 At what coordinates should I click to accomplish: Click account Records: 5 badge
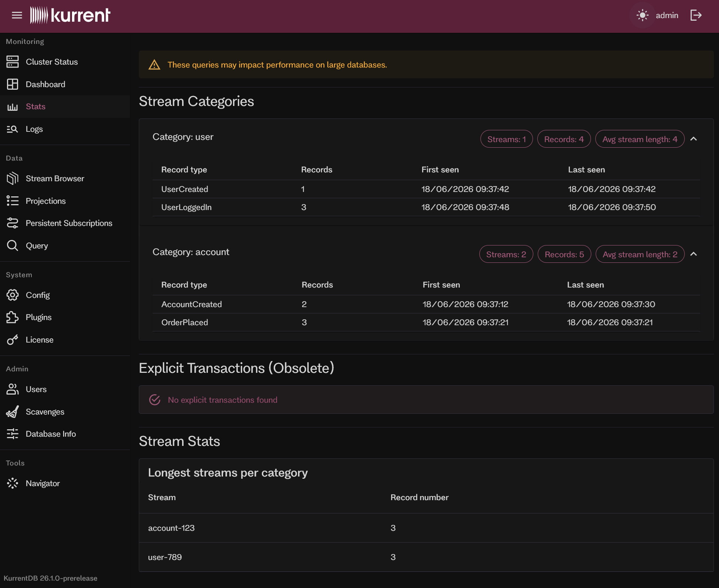coord(564,254)
